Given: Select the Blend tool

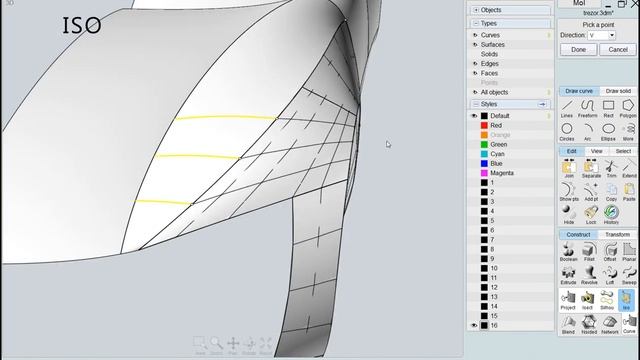Looking at the screenshot, I should (568, 325).
